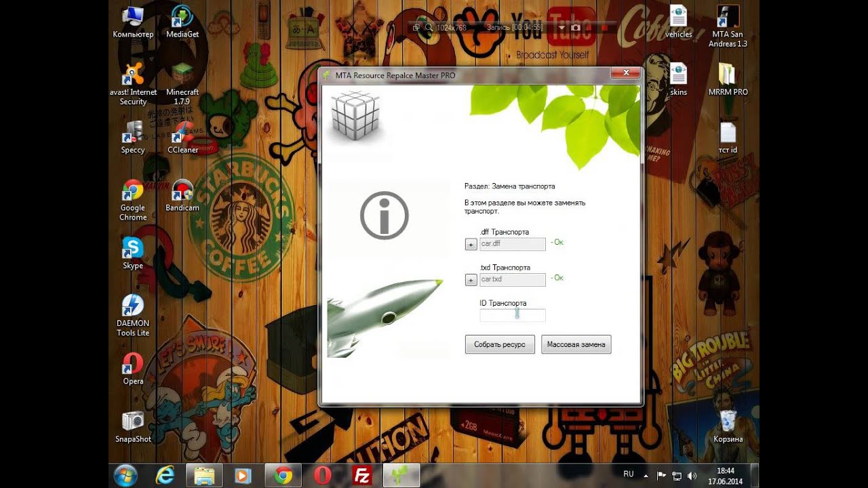Click the ID Транспорта input field

tap(513, 315)
